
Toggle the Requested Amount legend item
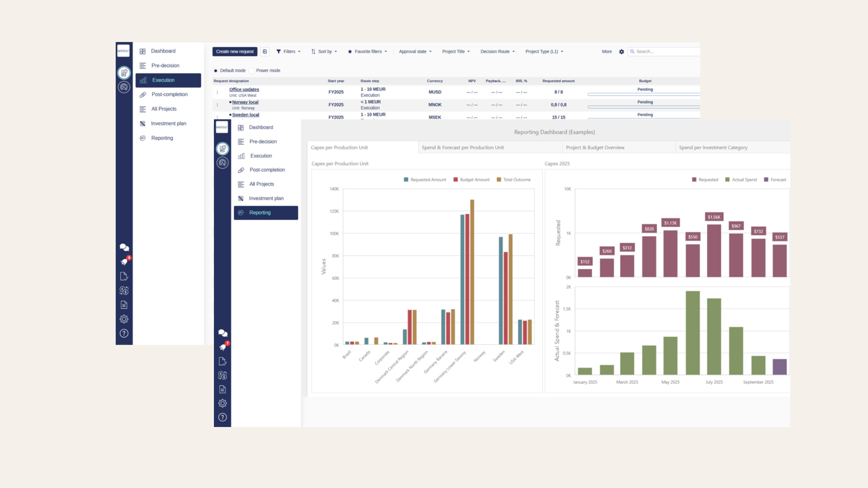point(425,180)
